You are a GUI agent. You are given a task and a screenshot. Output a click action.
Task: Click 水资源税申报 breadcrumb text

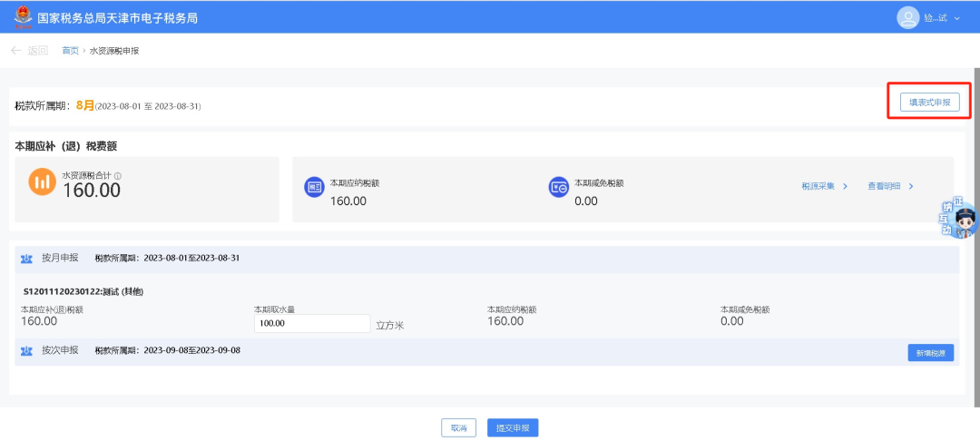pyautogui.click(x=114, y=51)
